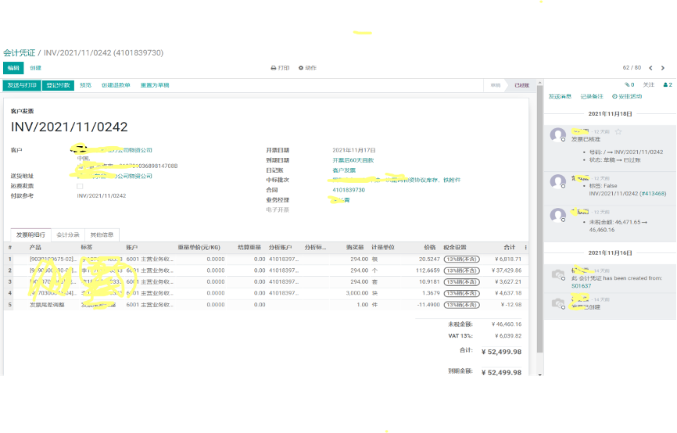Open the #413468 link in chatter
Screen dimensions: 677x433
[653, 193]
